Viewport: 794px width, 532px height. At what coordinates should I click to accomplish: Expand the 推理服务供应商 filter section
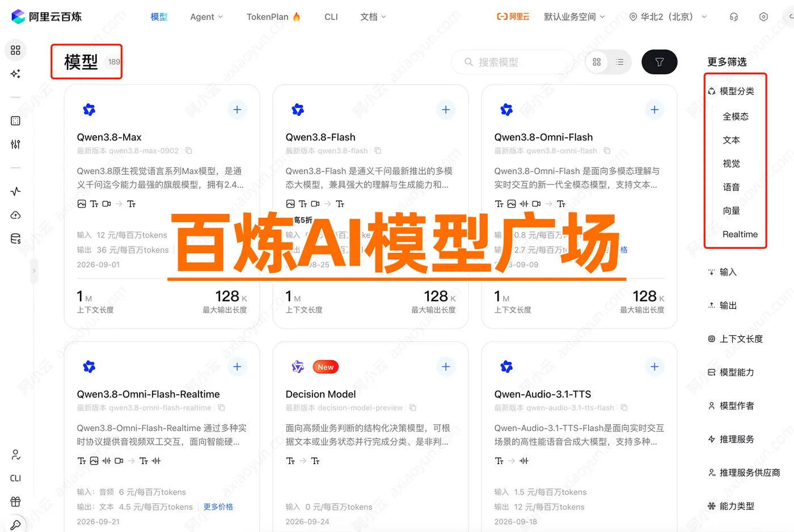click(x=744, y=473)
